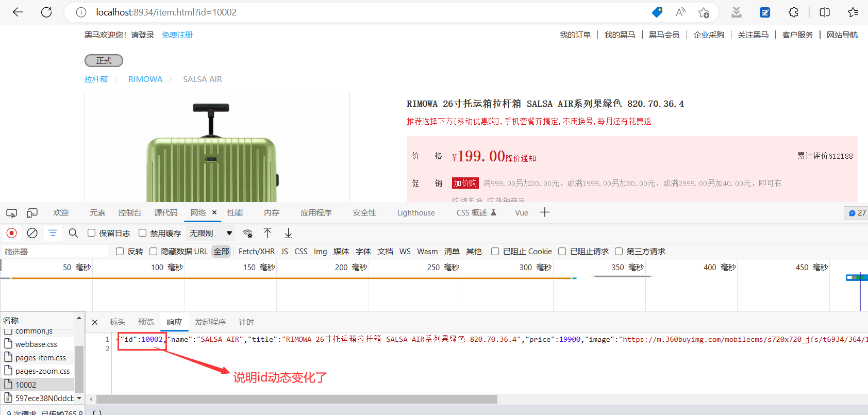868x415 pixels.
Task: Open the read aloud icon
Action: (x=680, y=12)
